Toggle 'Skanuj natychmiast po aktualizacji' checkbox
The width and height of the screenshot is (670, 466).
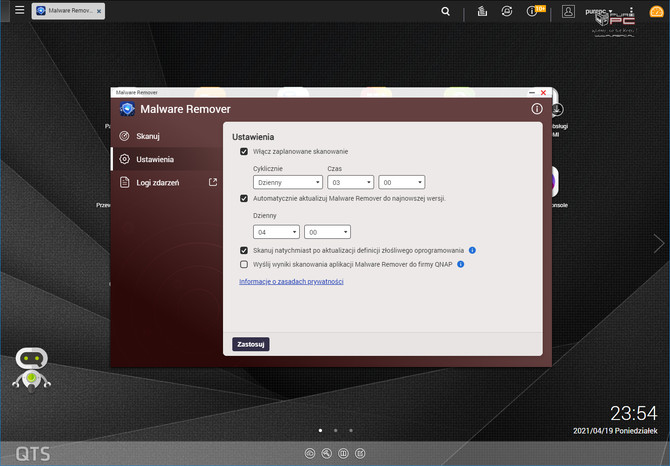(244, 250)
